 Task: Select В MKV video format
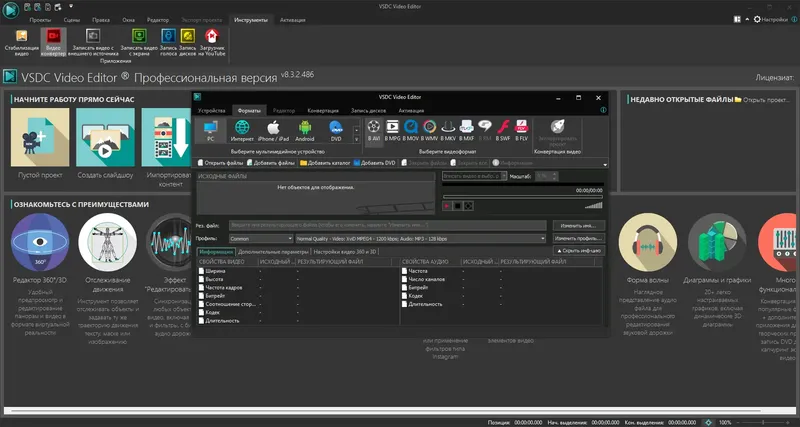(448, 131)
